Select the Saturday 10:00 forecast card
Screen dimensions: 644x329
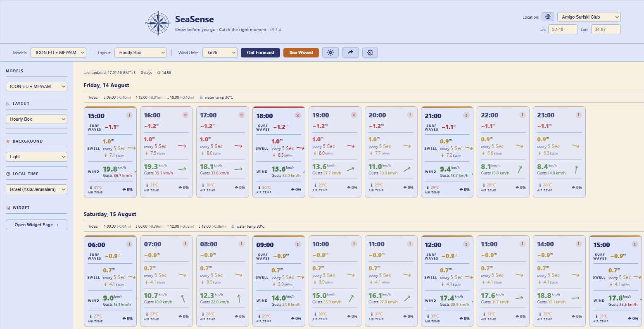click(335, 282)
